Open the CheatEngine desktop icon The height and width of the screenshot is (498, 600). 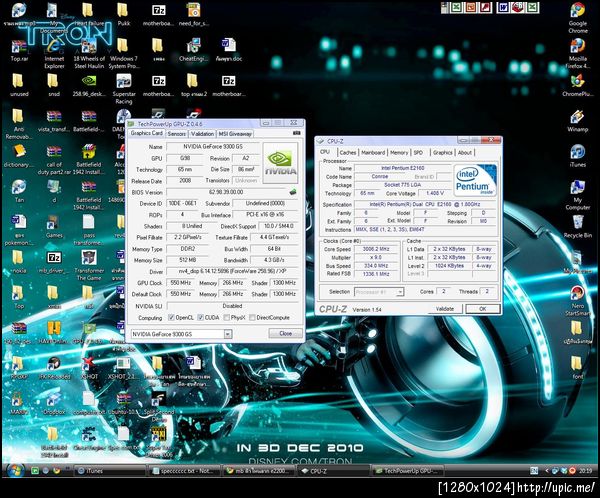click(x=194, y=50)
